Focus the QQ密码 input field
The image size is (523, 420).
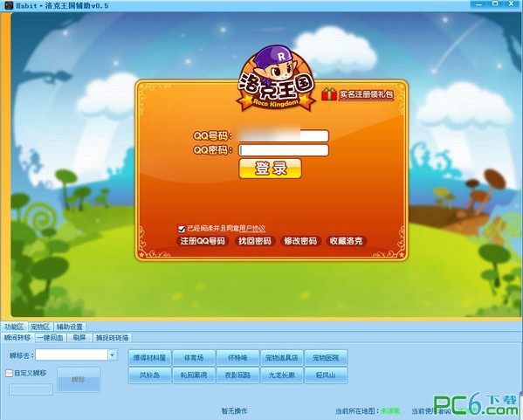pos(284,150)
